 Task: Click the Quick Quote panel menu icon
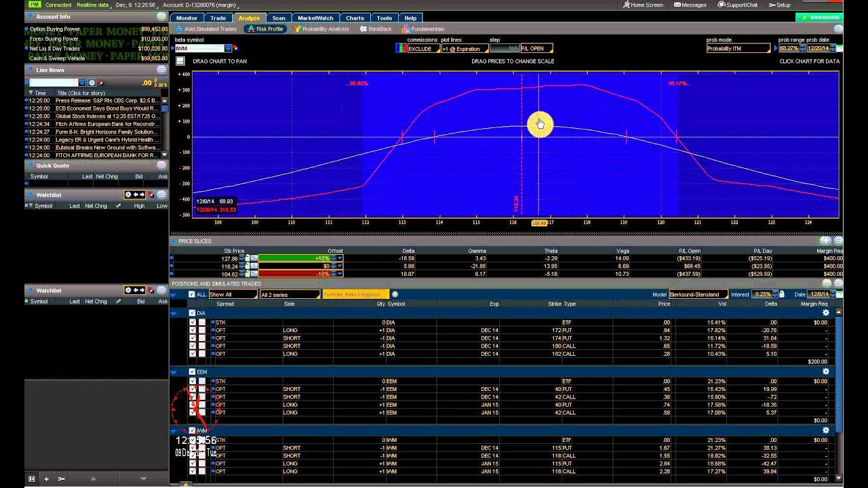[161, 165]
